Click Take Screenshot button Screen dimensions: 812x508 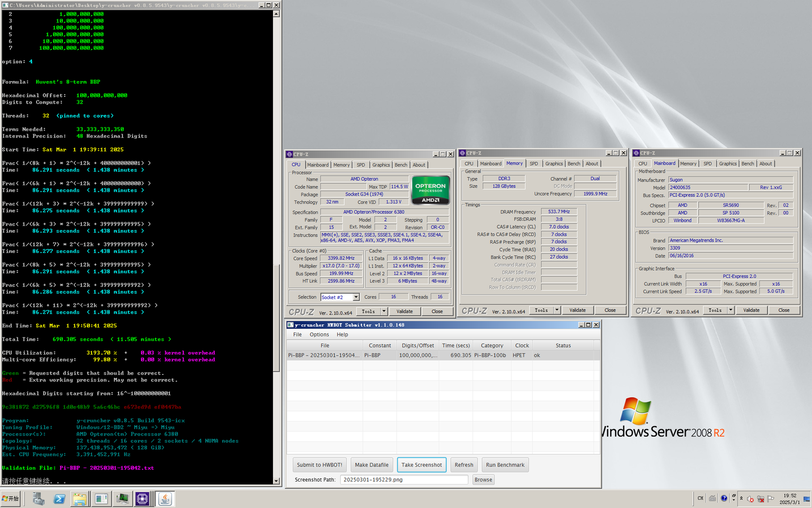422,465
